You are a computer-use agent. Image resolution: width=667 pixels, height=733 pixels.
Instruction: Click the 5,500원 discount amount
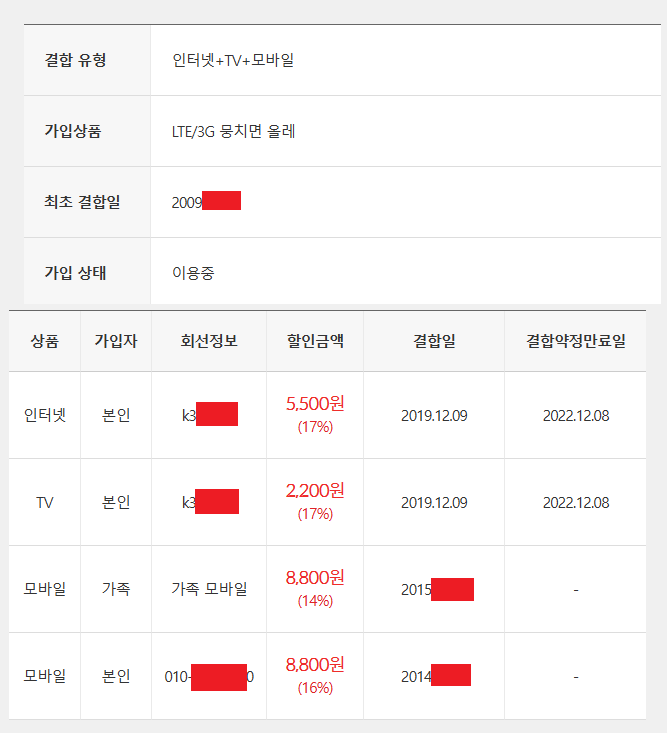tap(315, 404)
